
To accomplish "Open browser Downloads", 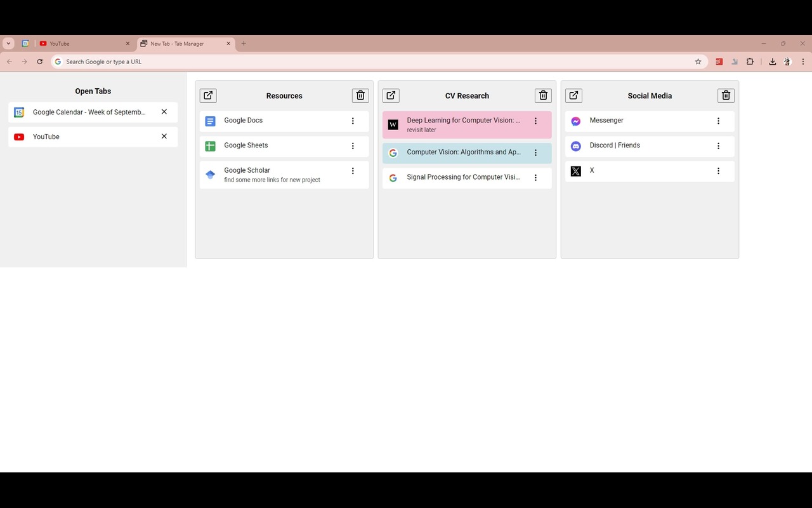I will (x=772, y=62).
